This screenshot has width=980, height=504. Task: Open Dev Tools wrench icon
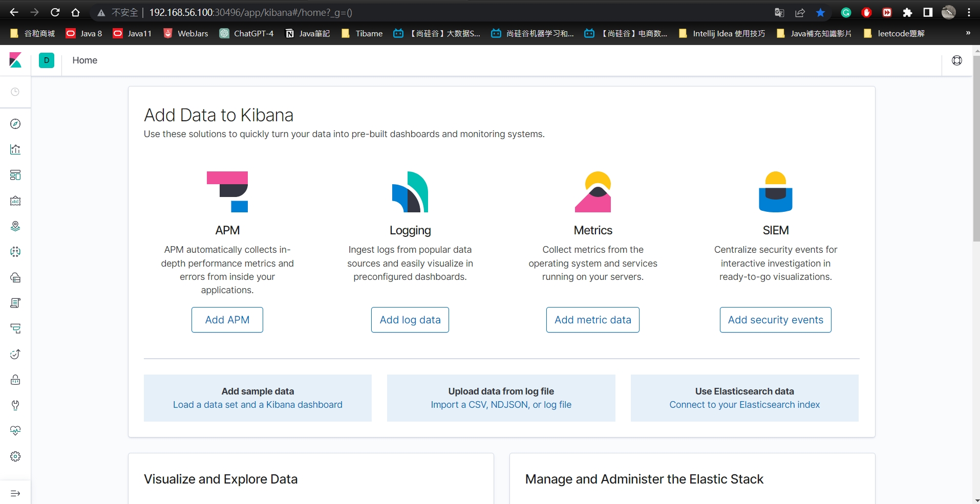pyautogui.click(x=15, y=405)
